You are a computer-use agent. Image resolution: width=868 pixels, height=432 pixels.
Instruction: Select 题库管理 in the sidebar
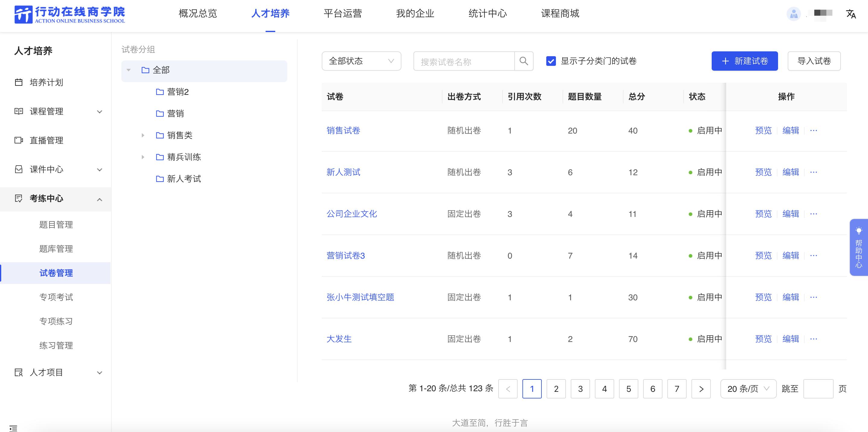coord(56,249)
